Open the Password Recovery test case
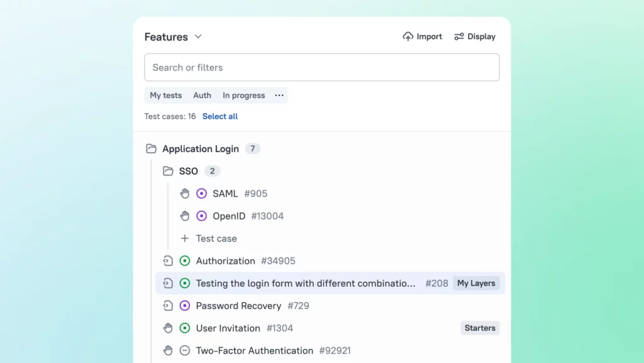 pyautogui.click(x=238, y=306)
